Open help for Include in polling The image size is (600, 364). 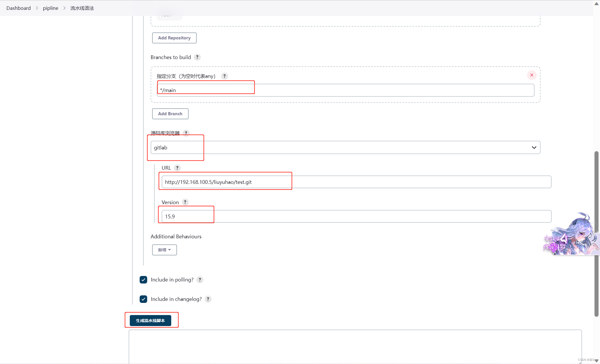click(200, 280)
